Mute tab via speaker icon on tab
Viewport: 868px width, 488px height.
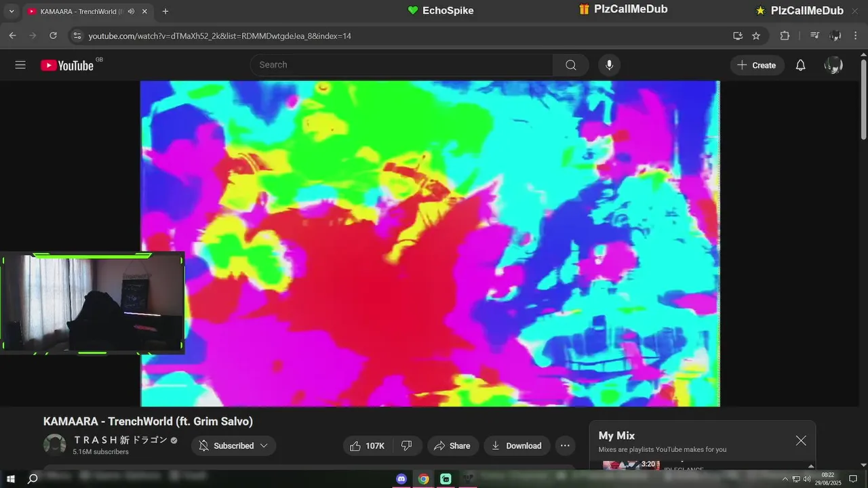tap(131, 12)
